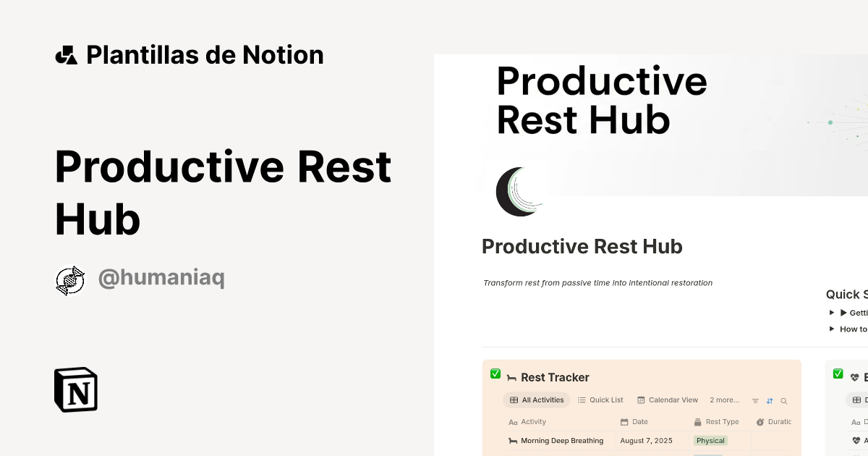Expand the Getting Started toggle under Quick Start

click(831, 312)
